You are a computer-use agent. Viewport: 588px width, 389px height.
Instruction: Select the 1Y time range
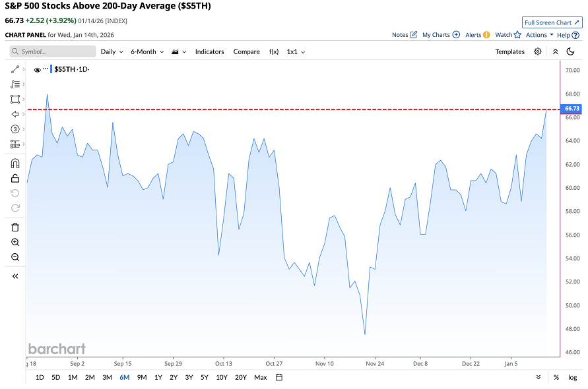[x=158, y=377]
